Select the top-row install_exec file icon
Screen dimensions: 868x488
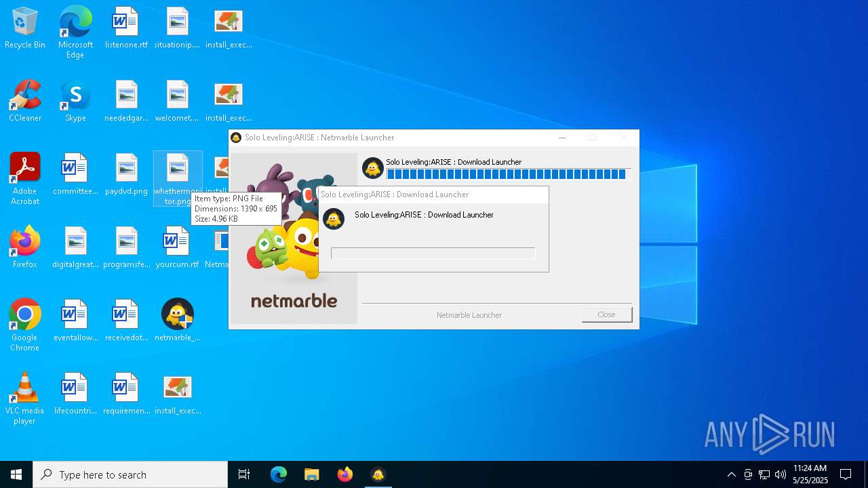(x=229, y=28)
